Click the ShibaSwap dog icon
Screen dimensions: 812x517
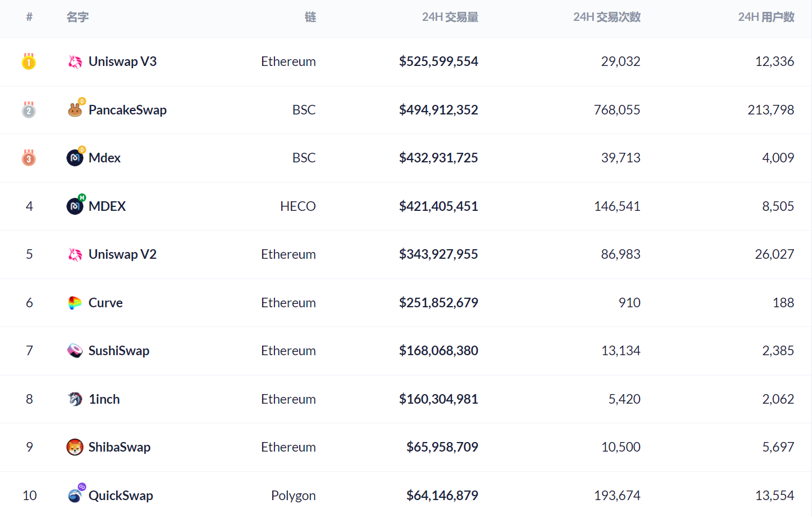pyautogui.click(x=75, y=447)
